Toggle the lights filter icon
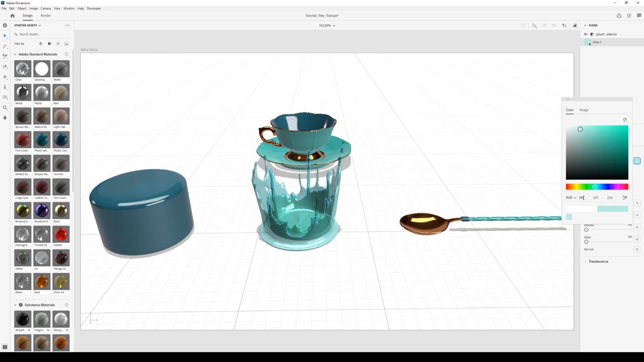Screen dimensions: 644x362 (x=58, y=44)
